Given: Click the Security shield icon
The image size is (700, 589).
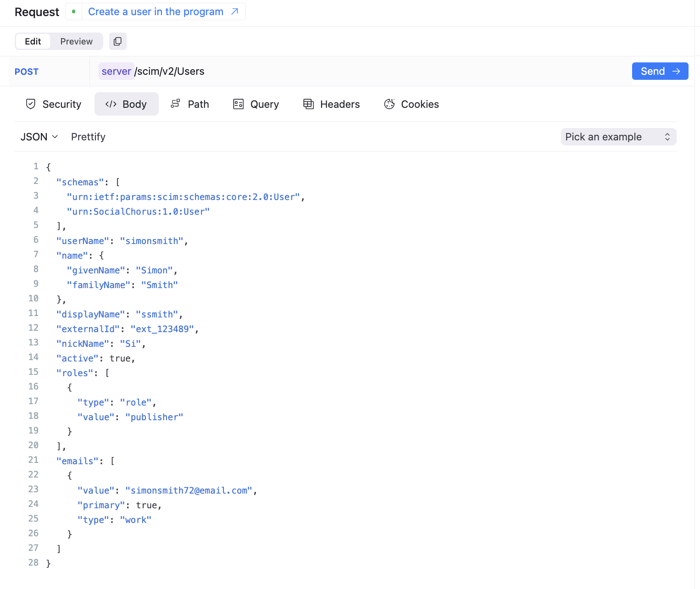Looking at the screenshot, I should click(31, 104).
